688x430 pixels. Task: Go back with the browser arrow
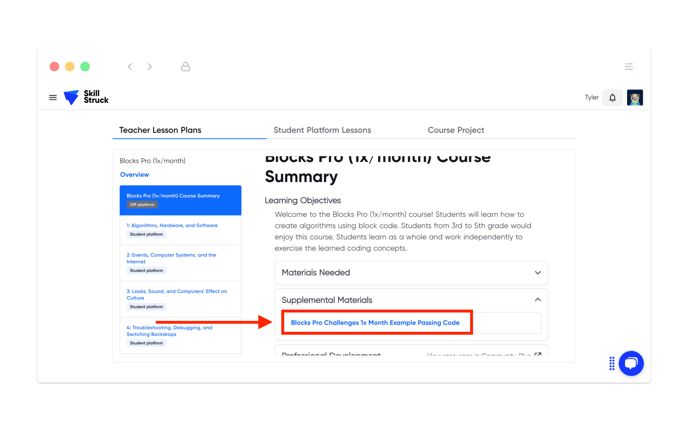(x=130, y=66)
